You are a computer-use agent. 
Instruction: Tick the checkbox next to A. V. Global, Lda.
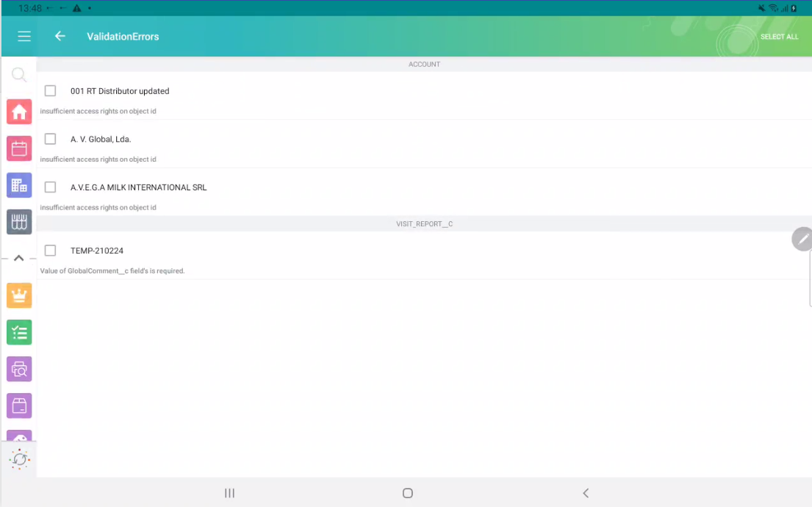pos(50,139)
